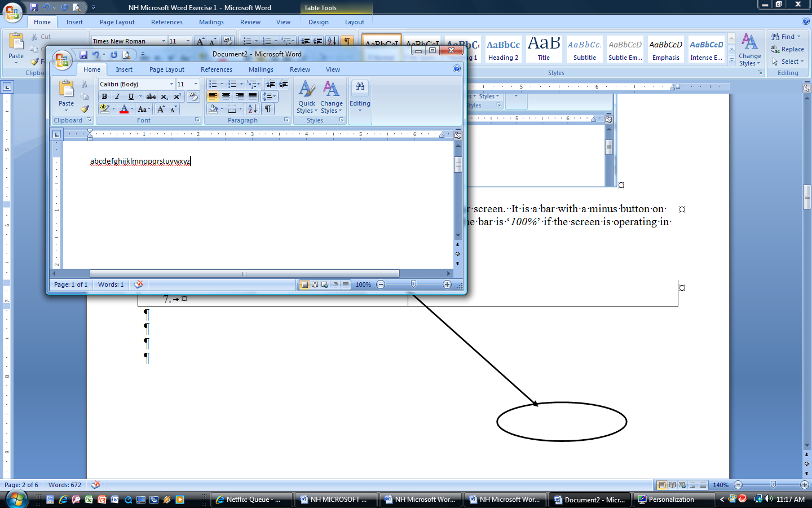Click Zoom Out minus in main Word status bar

click(x=738, y=485)
